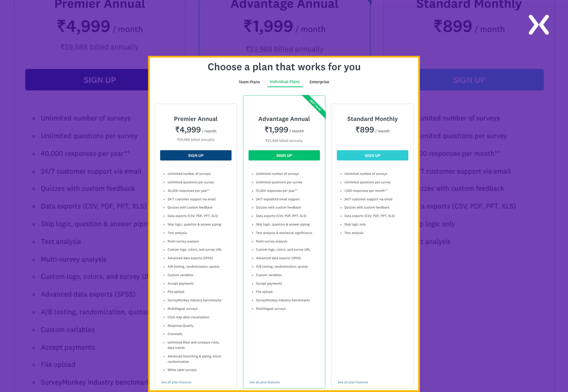Open all plan features under Standard Monthly
This screenshot has width=568, height=392.
pyautogui.click(x=353, y=382)
